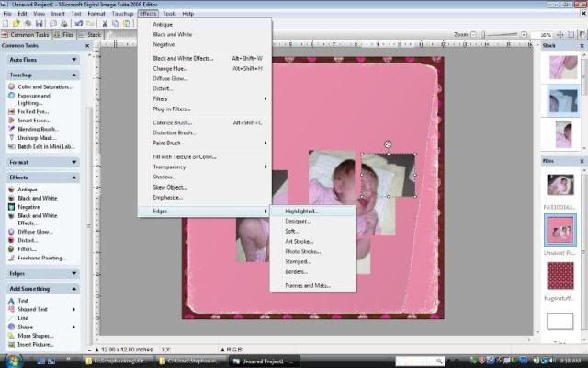The image size is (588, 368).
Task: Click Change Hue in Effects menu
Action: pos(204,69)
